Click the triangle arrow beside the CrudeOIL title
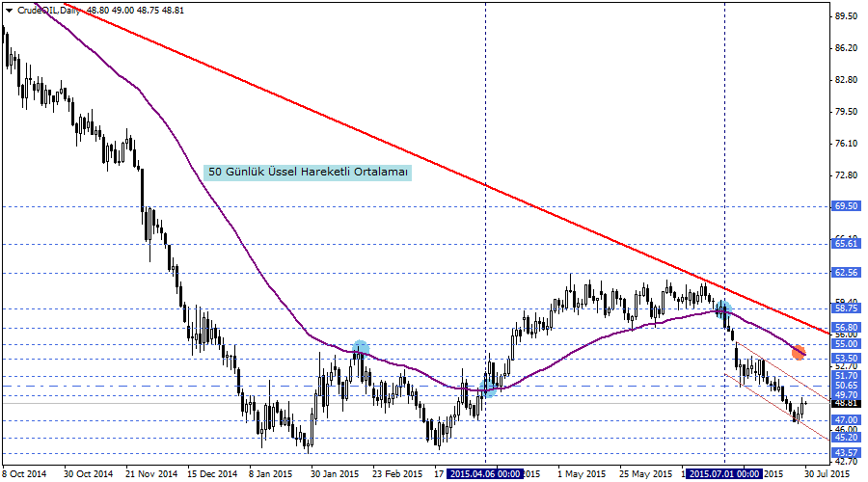 9,9
